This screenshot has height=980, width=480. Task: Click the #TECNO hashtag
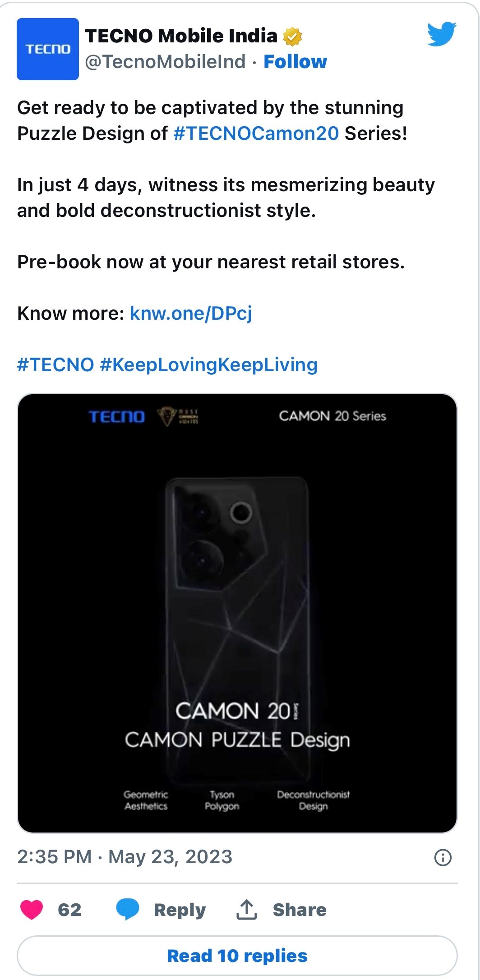[x=55, y=364]
